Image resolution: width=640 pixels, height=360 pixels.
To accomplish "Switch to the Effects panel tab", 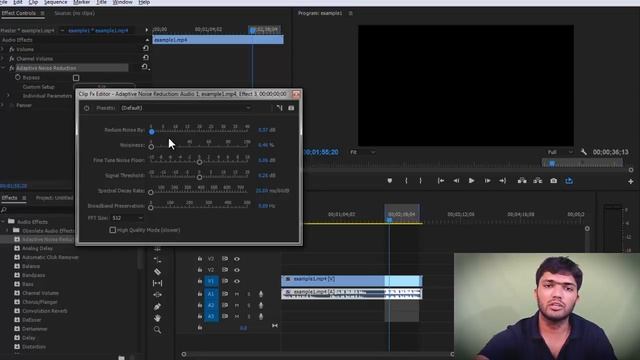I will (9, 198).
